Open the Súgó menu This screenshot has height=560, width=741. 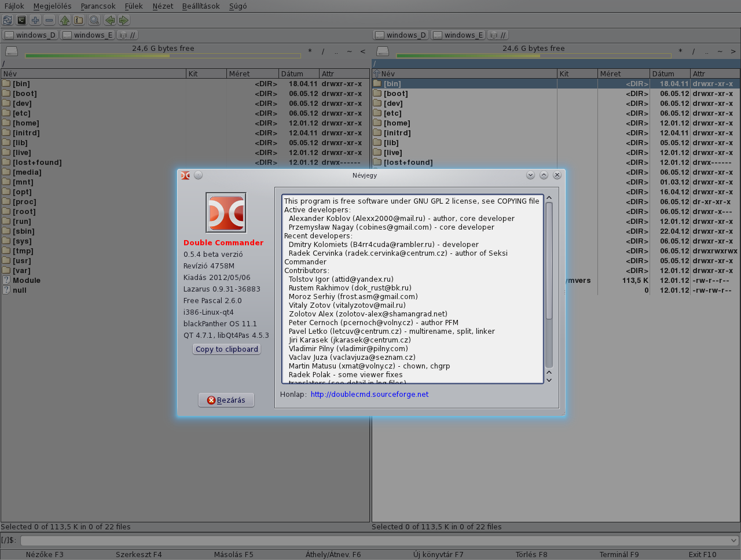pyautogui.click(x=238, y=6)
